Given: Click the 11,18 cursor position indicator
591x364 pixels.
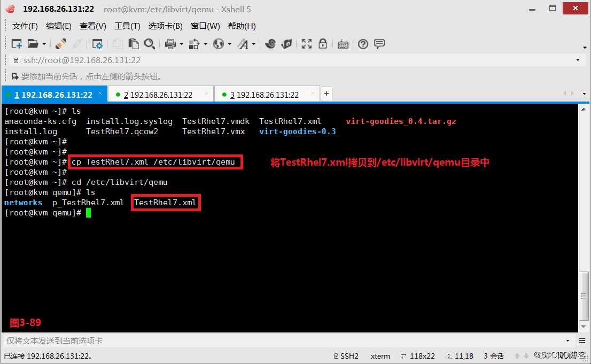Looking at the screenshot, I should [460, 356].
